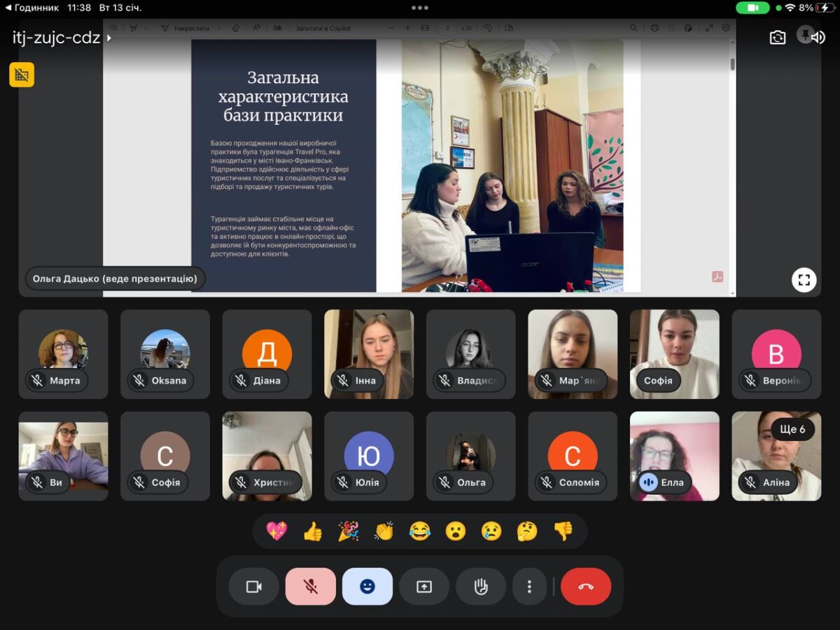
Task: Switch camera with the flip camera icon
Action: [x=777, y=38]
